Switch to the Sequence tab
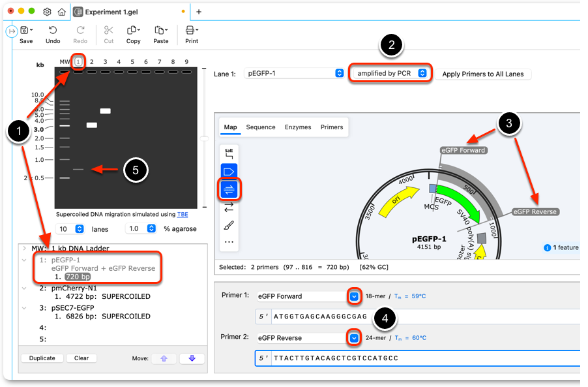 261,127
